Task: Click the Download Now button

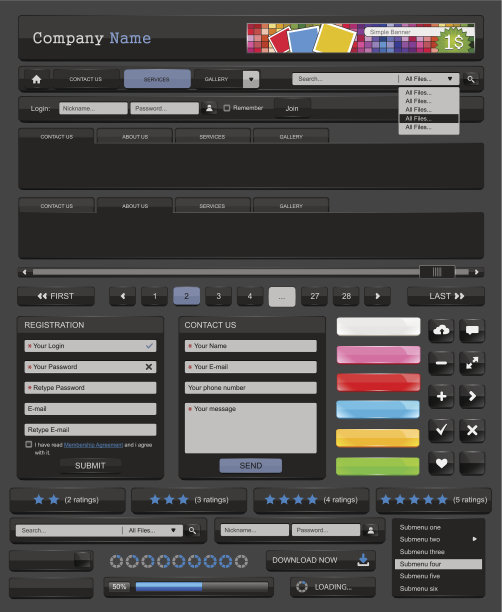Action: (321, 560)
